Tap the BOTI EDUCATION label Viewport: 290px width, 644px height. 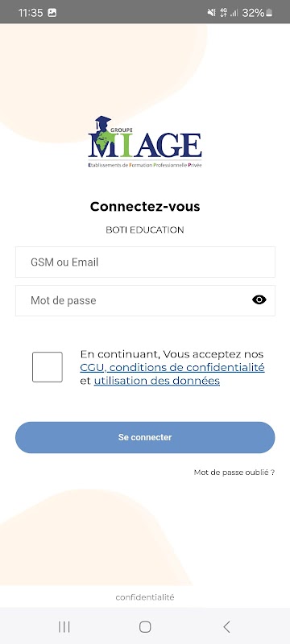(145, 230)
